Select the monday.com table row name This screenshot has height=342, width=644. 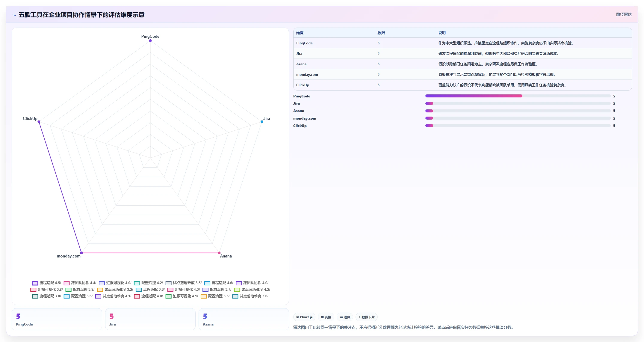307,75
